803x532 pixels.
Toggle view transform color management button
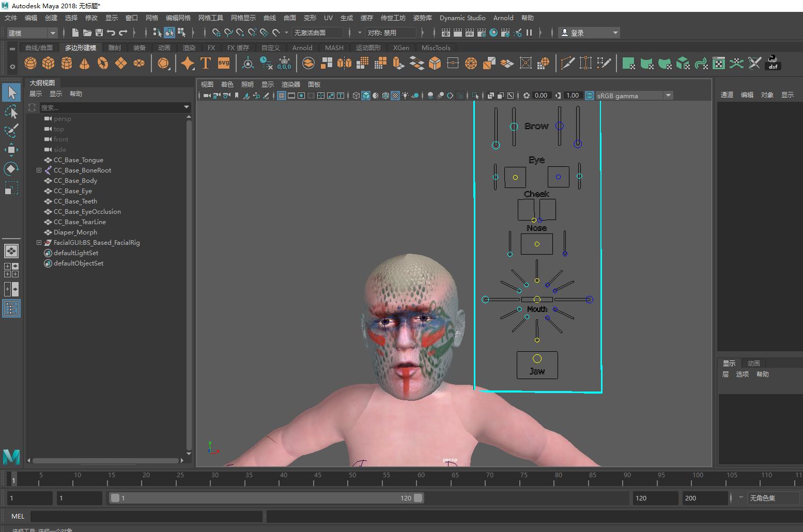590,96
